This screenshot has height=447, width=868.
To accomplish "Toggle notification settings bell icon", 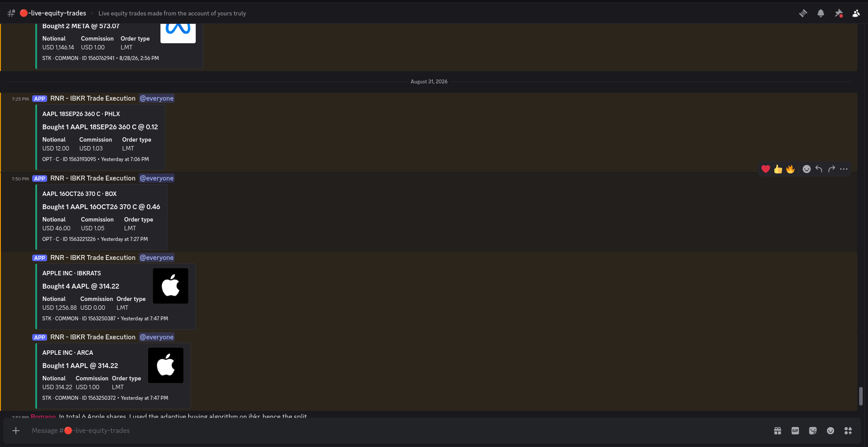I will click(x=821, y=13).
